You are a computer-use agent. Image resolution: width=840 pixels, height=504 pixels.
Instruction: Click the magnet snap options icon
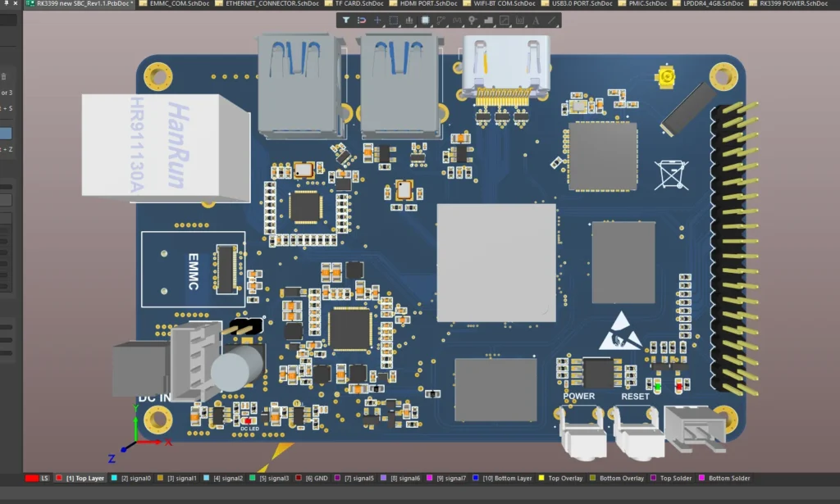tap(362, 20)
